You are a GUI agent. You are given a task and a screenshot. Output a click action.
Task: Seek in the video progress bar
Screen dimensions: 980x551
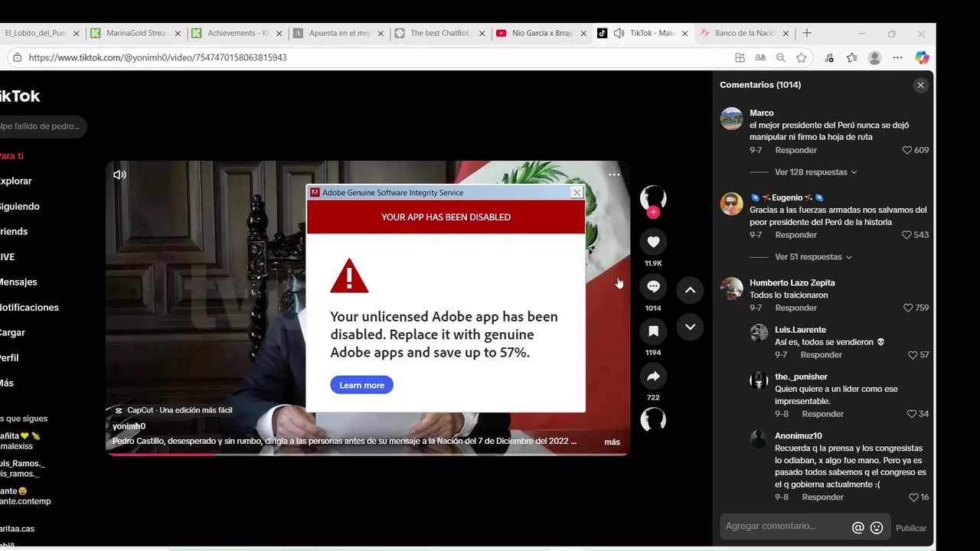click(x=367, y=454)
